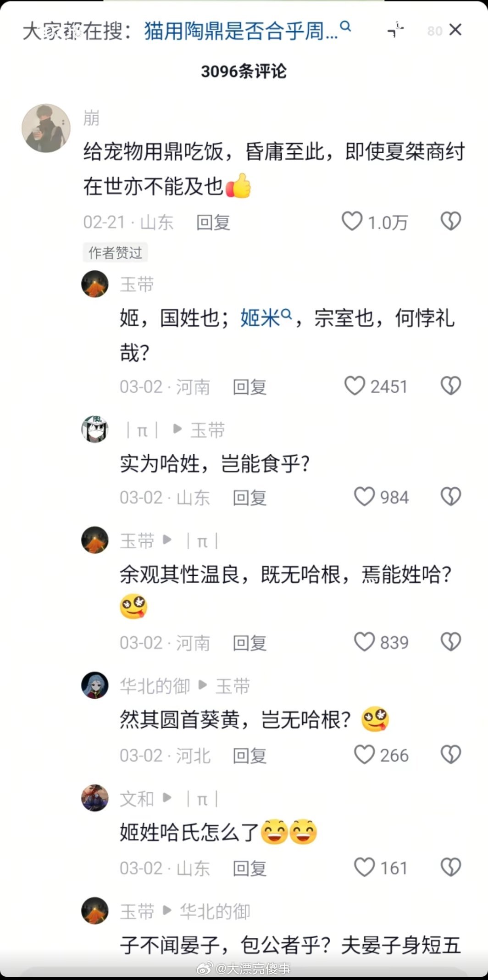Like the top comment showing 1.0万 likes
This screenshot has width=488, height=980.
[353, 221]
